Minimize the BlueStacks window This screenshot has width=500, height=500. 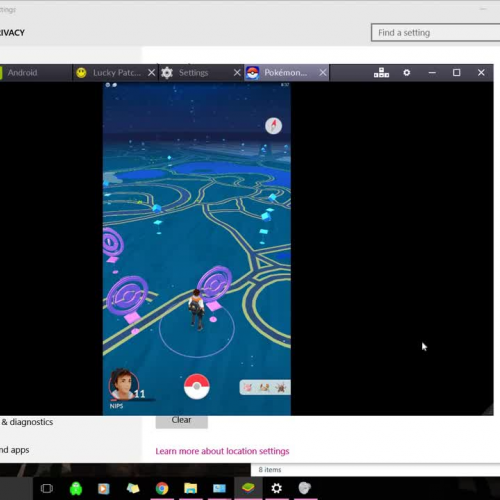pyautogui.click(x=432, y=72)
